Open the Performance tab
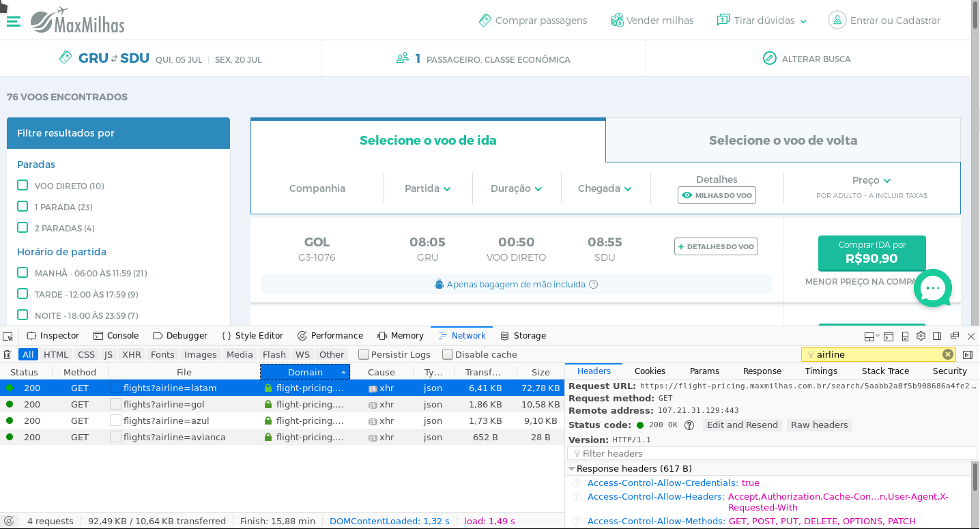 pyautogui.click(x=330, y=336)
